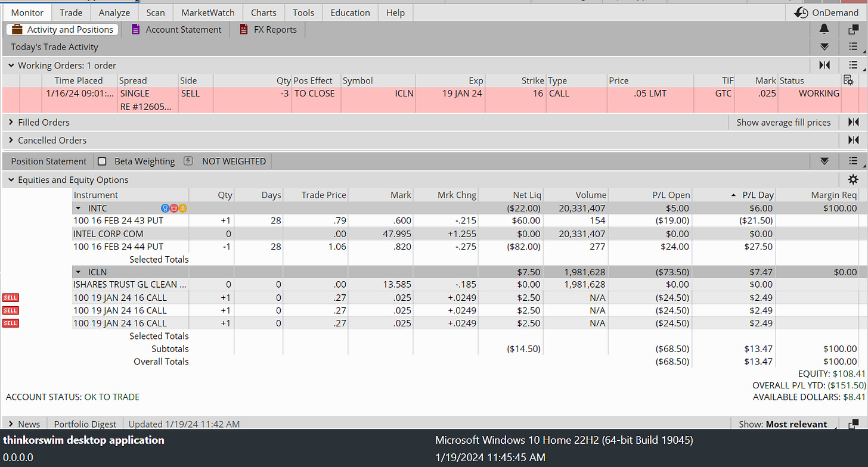Collapse the Working Orders section

pyautogui.click(x=11, y=66)
